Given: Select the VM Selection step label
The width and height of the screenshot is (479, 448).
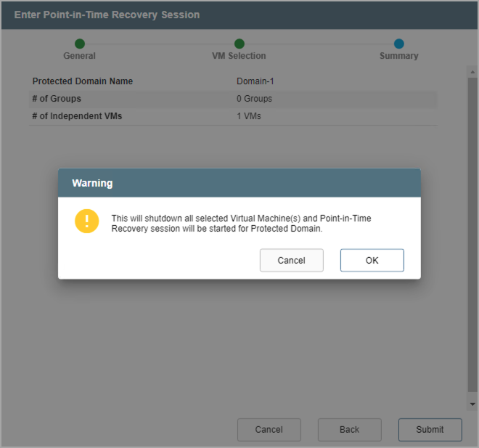Looking at the screenshot, I should click(x=239, y=56).
